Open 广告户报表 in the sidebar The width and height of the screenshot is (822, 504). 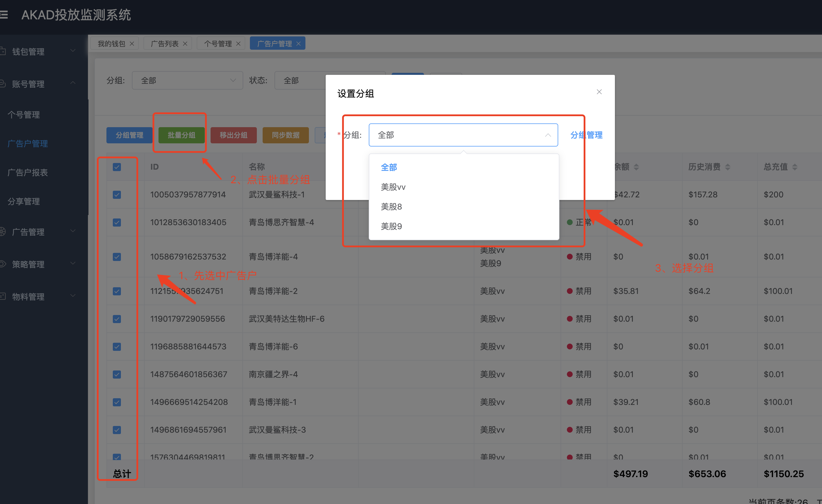28,172
